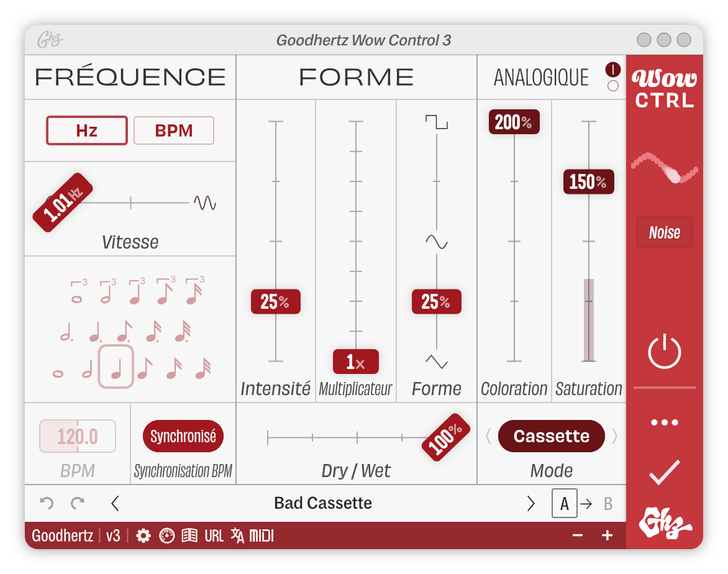
Task: Select the Hz frequency tab
Action: point(87,130)
